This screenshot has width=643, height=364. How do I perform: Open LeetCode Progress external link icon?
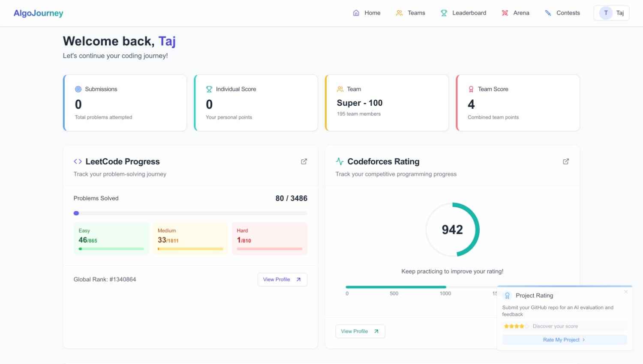(304, 161)
